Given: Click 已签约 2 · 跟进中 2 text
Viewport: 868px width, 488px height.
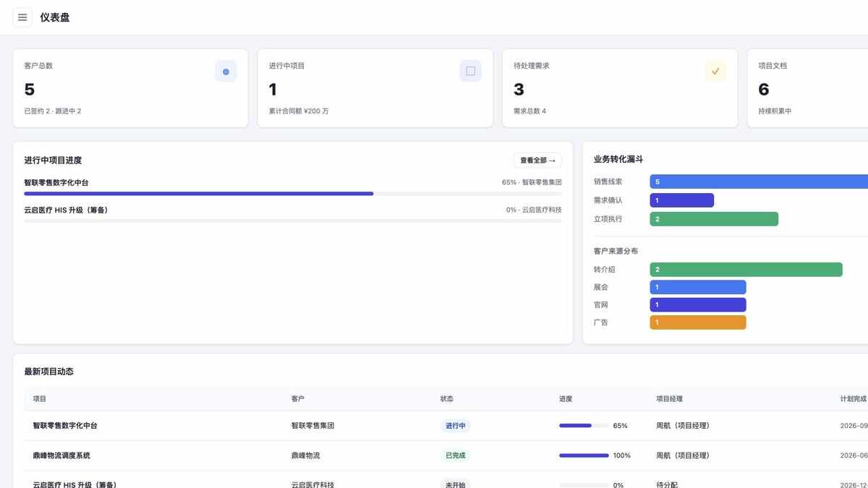Looking at the screenshot, I should pyautogui.click(x=53, y=111).
